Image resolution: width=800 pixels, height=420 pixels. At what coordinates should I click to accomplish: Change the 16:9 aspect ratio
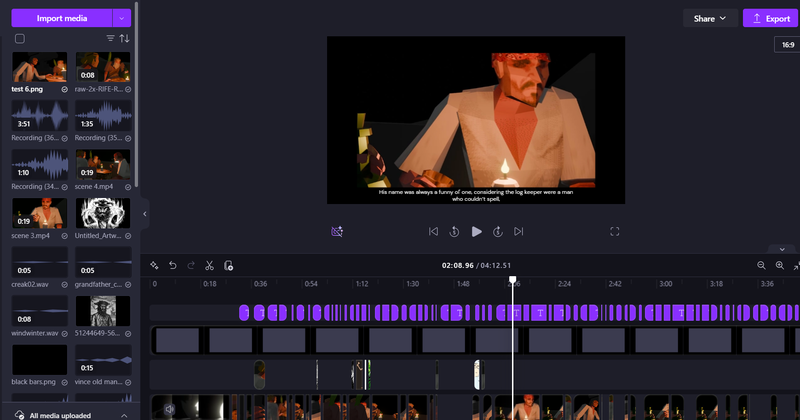point(787,45)
